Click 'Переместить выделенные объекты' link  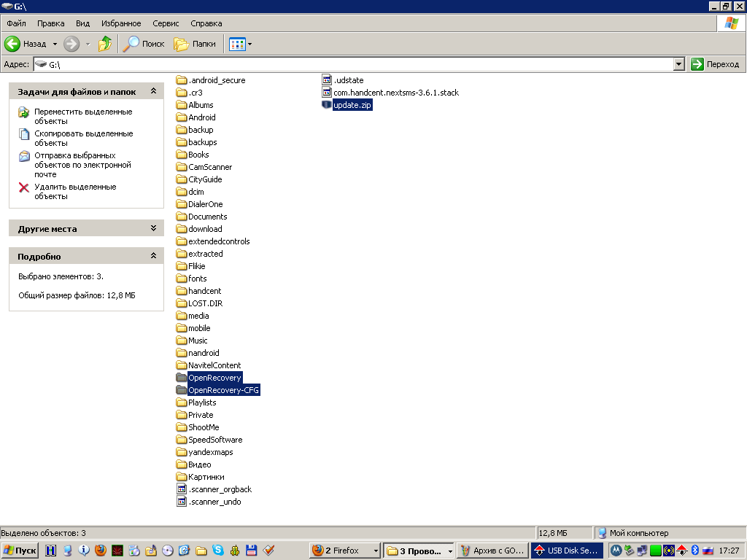pos(83,116)
